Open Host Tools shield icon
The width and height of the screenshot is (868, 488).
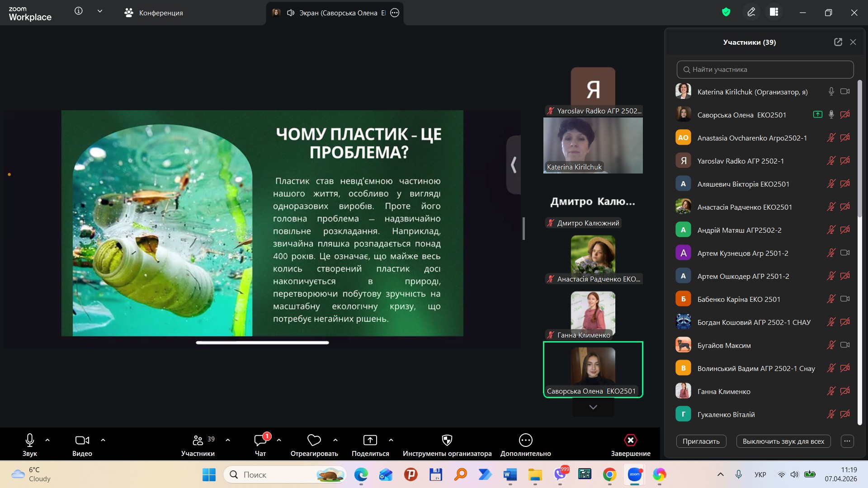(x=447, y=441)
